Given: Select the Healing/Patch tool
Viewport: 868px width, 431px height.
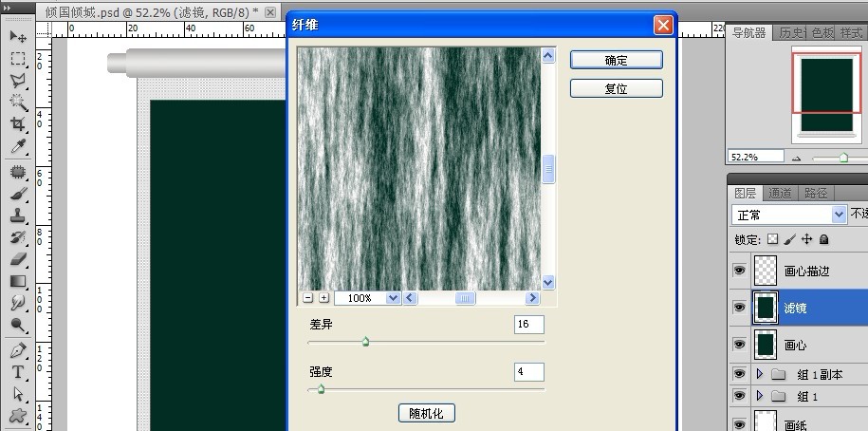Looking at the screenshot, I should coord(18,172).
